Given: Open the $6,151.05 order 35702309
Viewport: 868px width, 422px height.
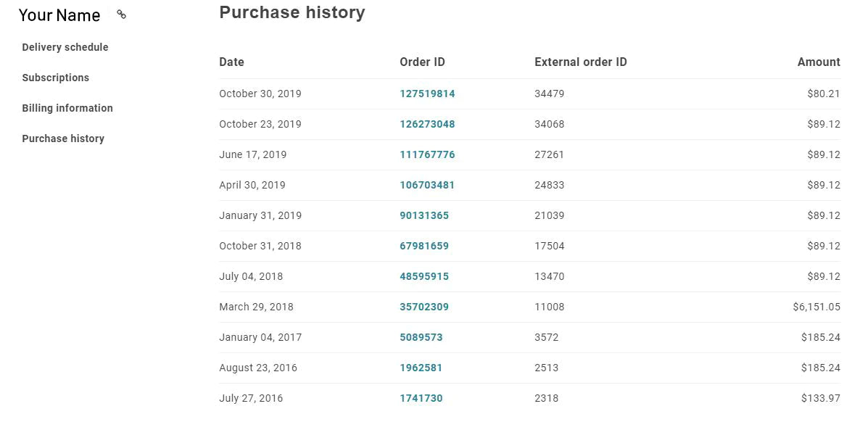Looking at the screenshot, I should [x=424, y=307].
